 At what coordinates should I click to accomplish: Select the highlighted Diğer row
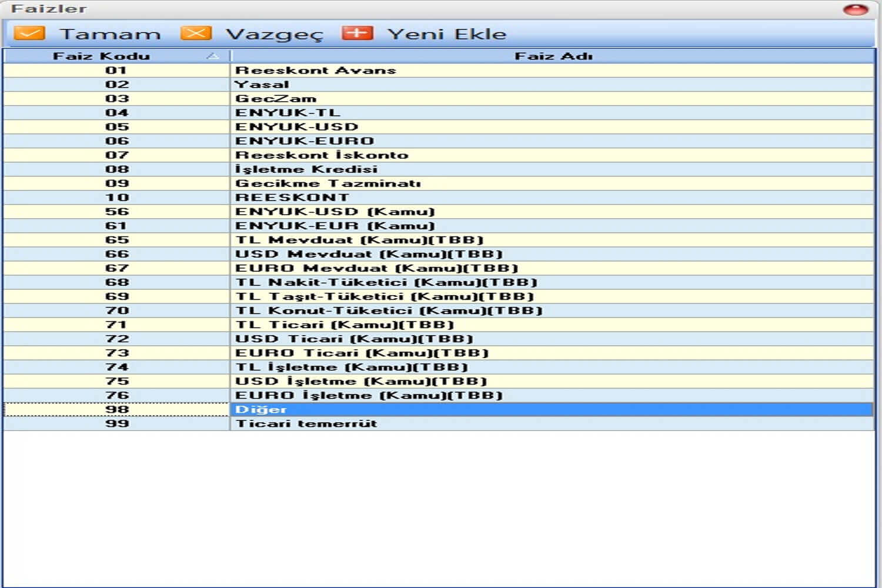261,409
